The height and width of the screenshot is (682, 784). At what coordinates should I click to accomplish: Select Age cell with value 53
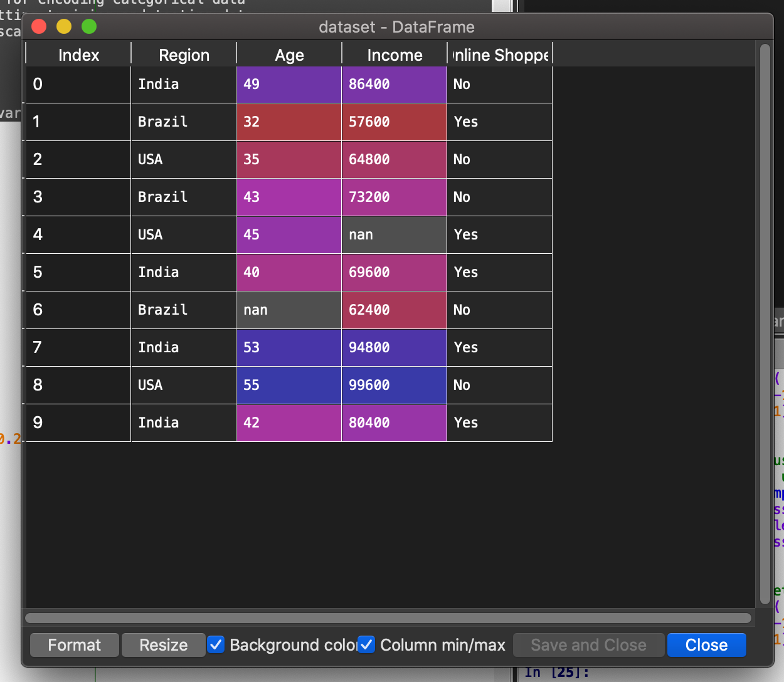coord(289,348)
